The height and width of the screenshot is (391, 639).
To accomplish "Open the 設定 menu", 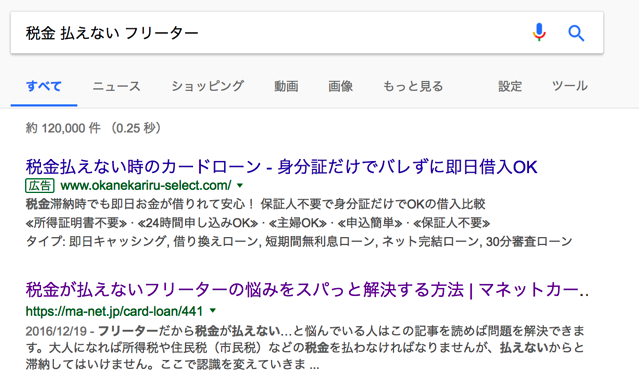I will 510,86.
